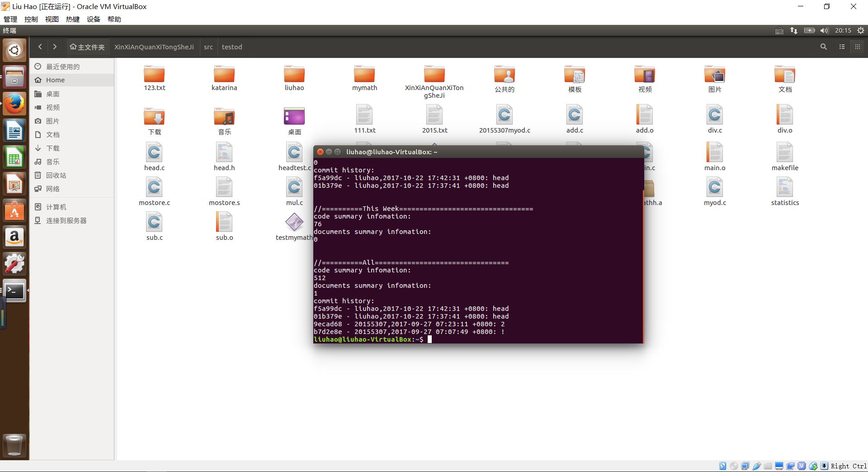The height and width of the screenshot is (472, 868).
Task: Select the 2015.txt file
Action: pos(434,119)
